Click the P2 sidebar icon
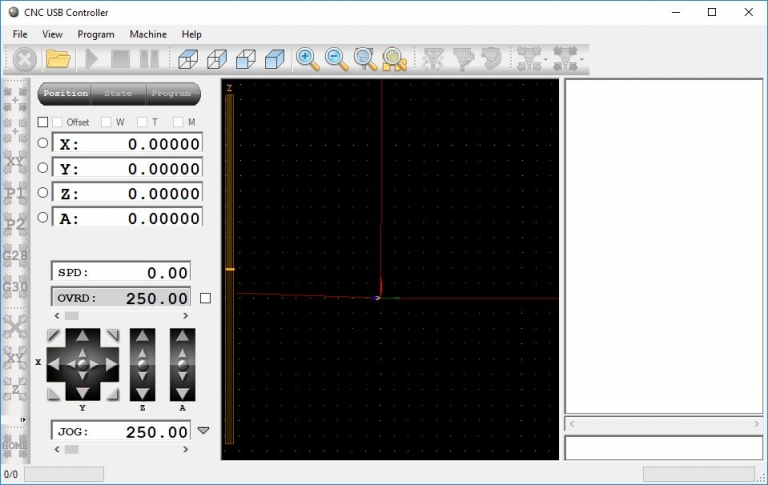The height and width of the screenshot is (485, 768). point(16,224)
